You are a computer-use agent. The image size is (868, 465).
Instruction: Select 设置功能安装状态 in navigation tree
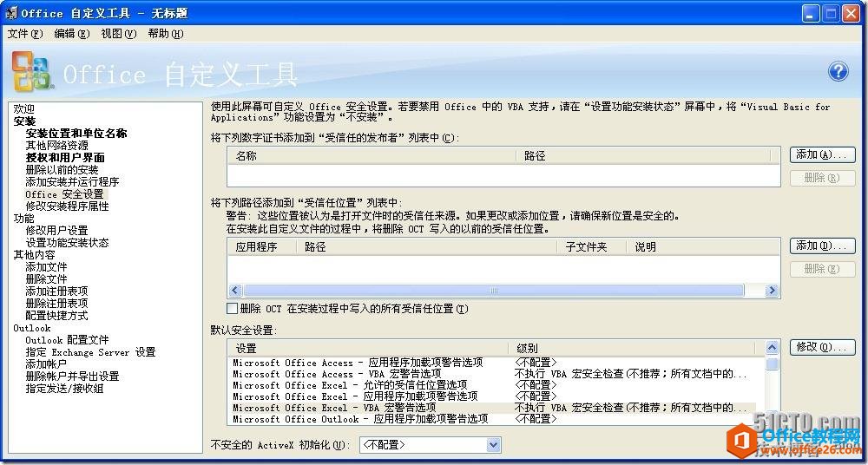click(x=68, y=242)
